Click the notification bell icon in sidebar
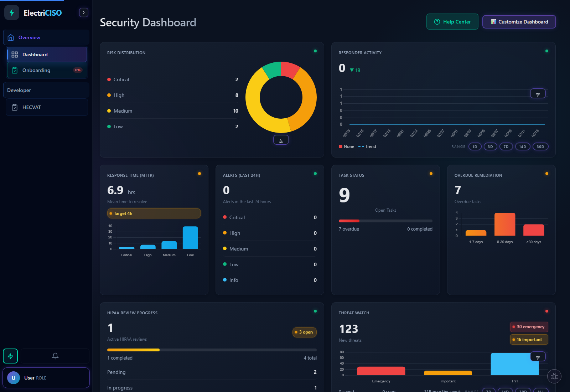The height and width of the screenshot is (392, 570). (x=55, y=356)
